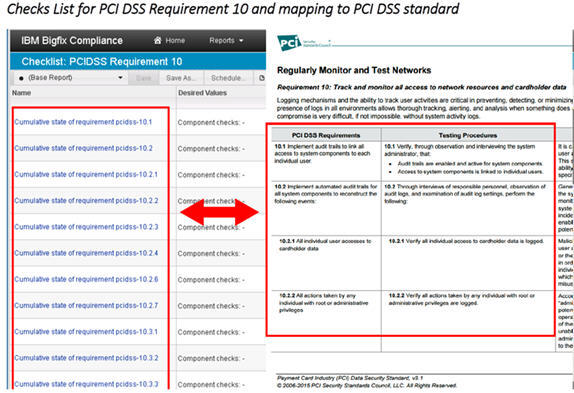Click Component checks cell in pcidss-10.2.6 row
574x393 pixels.
(x=211, y=280)
